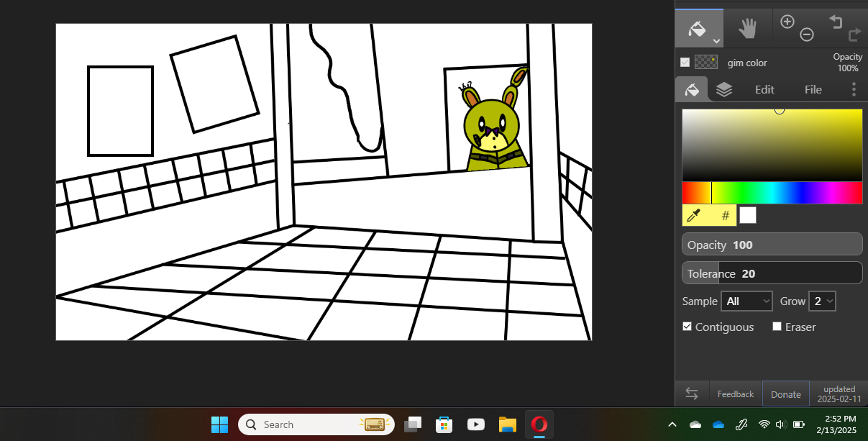Open the Sample dropdown
This screenshot has width=868, height=441.
point(746,301)
